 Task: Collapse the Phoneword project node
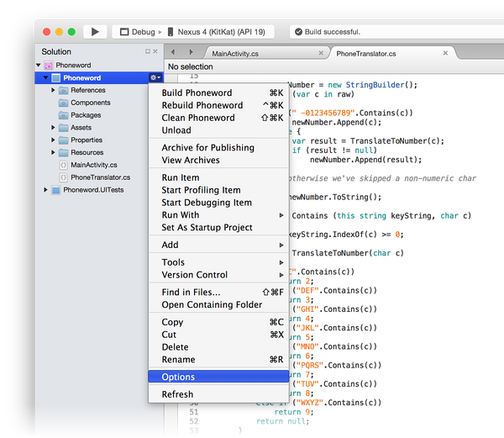45,78
